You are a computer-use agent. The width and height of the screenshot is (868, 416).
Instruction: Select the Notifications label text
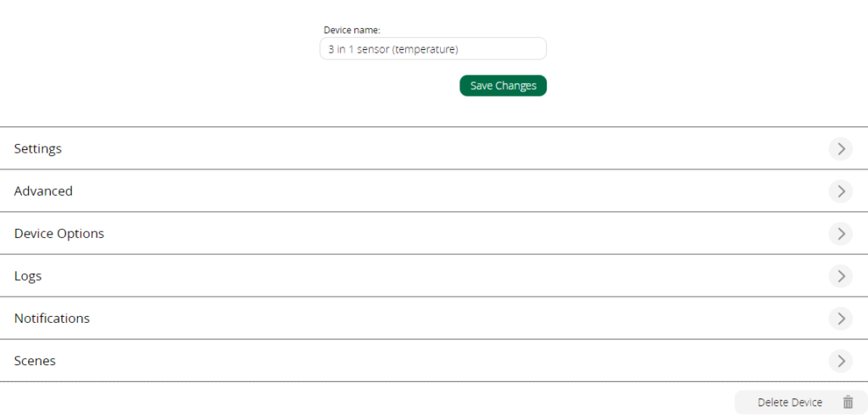tap(52, 318)
